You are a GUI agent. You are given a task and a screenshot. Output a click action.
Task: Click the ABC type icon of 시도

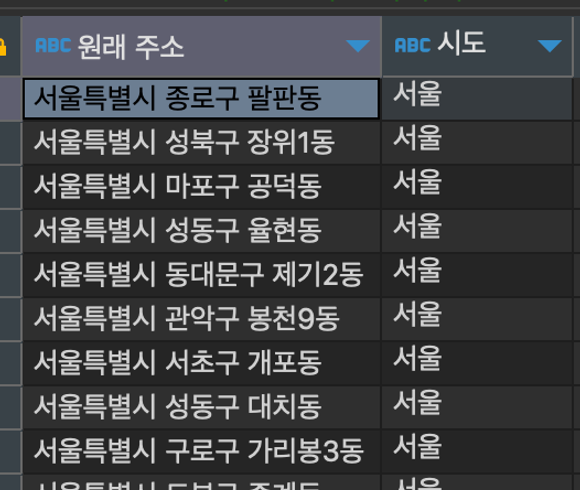[x=412, y=46]
